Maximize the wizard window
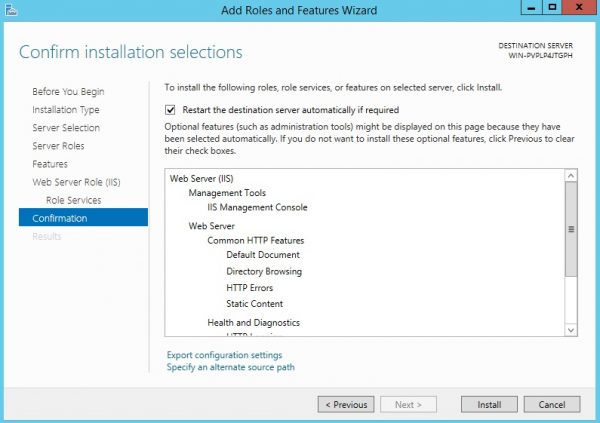This screenshot has height=423, width=600. [x=552, y=8]
